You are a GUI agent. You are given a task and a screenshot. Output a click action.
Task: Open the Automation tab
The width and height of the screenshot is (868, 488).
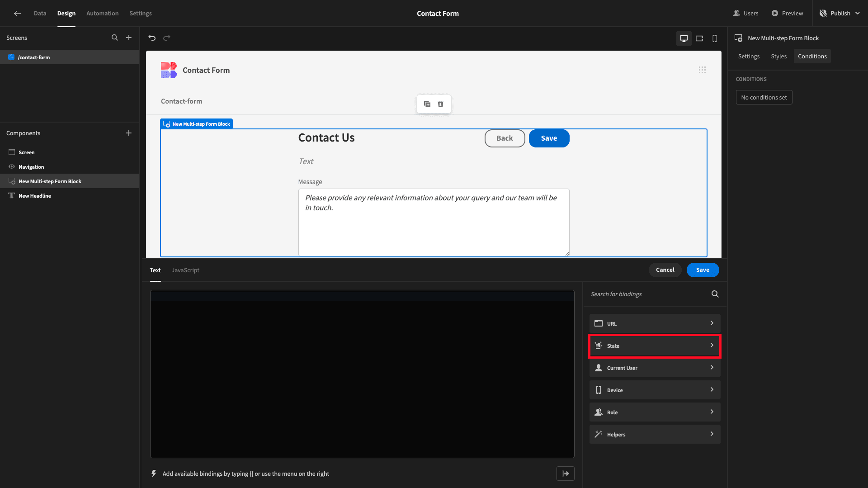point(102,13)
